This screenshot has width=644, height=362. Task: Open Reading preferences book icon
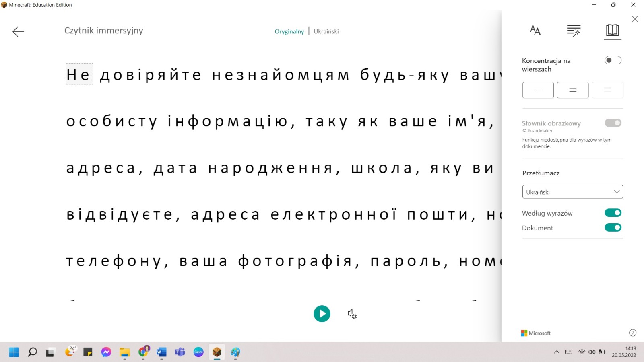point(612,31)
